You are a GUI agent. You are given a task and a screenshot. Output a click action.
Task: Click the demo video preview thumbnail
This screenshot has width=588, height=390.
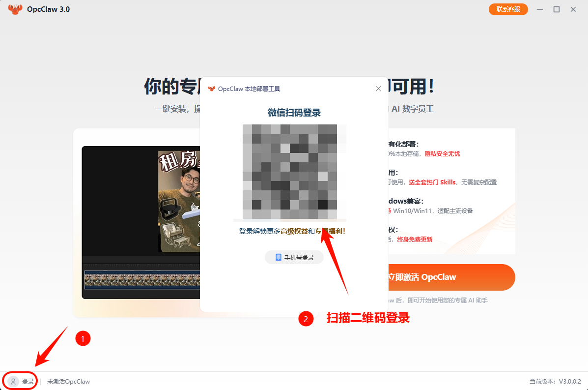click(140, 222)
